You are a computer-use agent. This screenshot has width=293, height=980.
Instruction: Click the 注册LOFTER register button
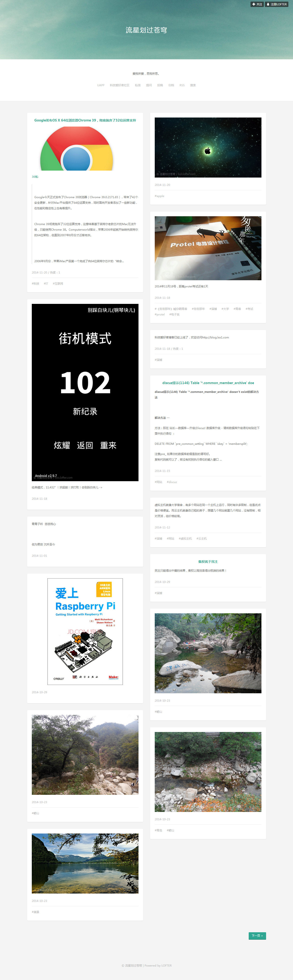tap(277, 4)
